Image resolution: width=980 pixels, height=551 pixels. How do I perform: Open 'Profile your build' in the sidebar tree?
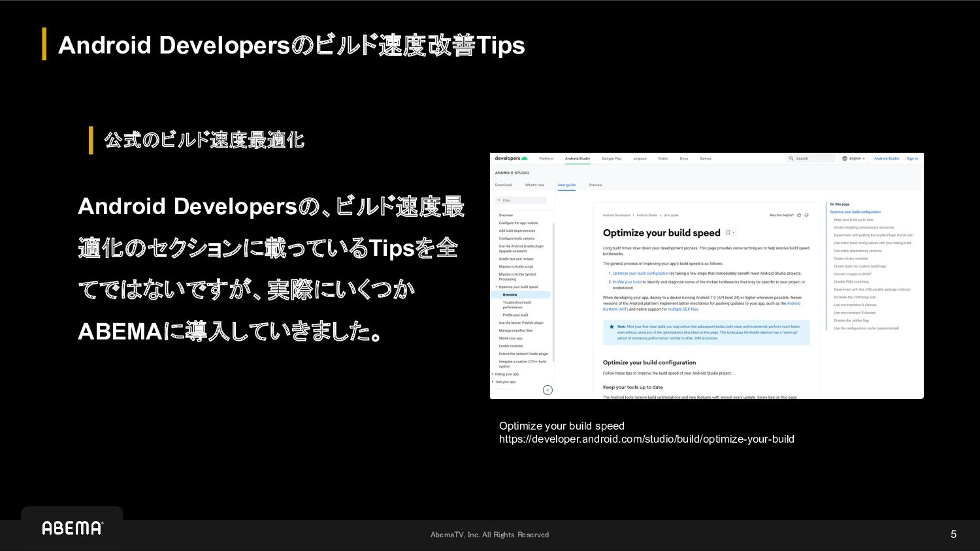[x=515, y=315]
